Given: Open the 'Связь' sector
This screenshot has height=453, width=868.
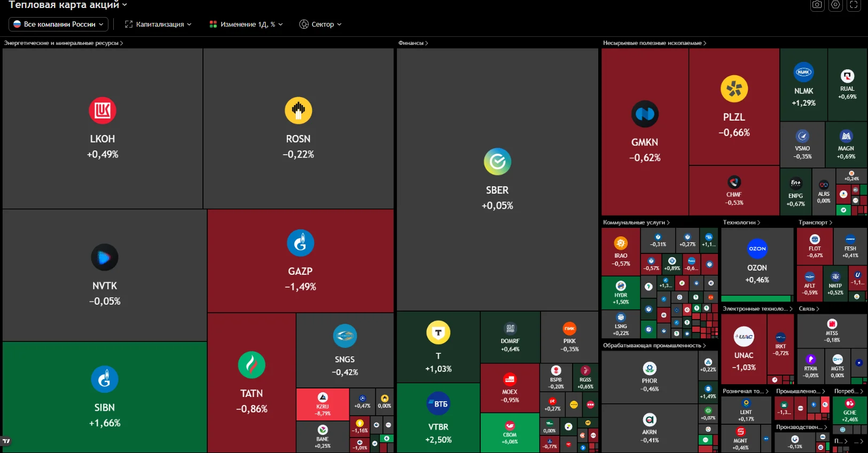Looking at the screenshot, I should 809,309.
